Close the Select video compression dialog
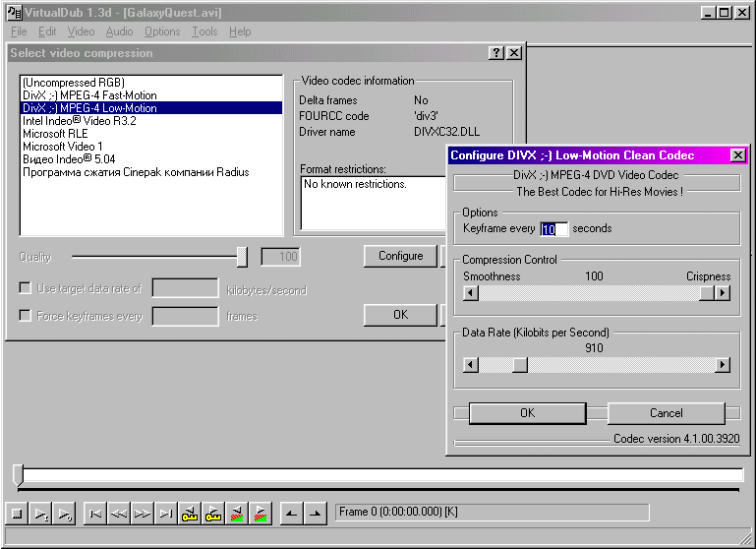Image resolution: width=756 pixels, height=549 pixels. point(514,53)
